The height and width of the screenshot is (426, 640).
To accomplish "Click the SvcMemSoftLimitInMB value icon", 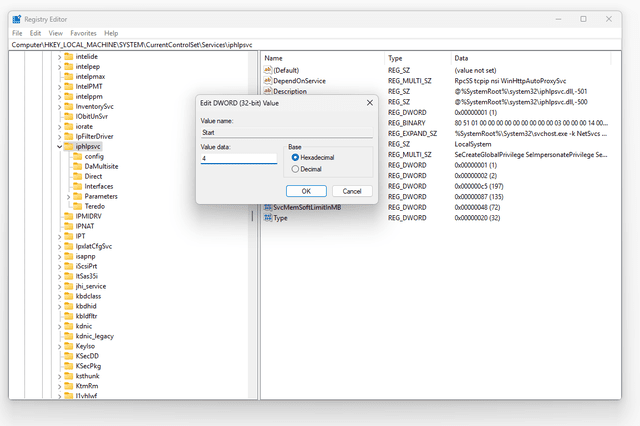I will coord(267,207).
